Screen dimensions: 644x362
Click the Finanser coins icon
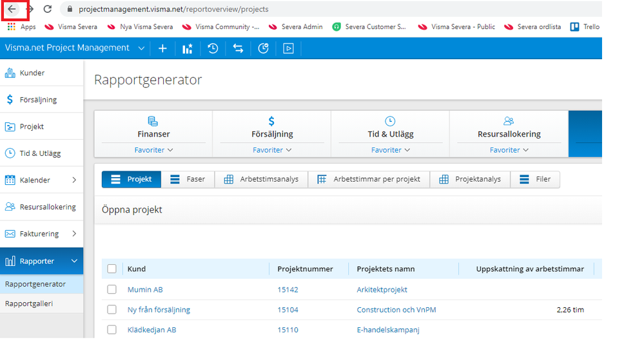pos(153,121)
